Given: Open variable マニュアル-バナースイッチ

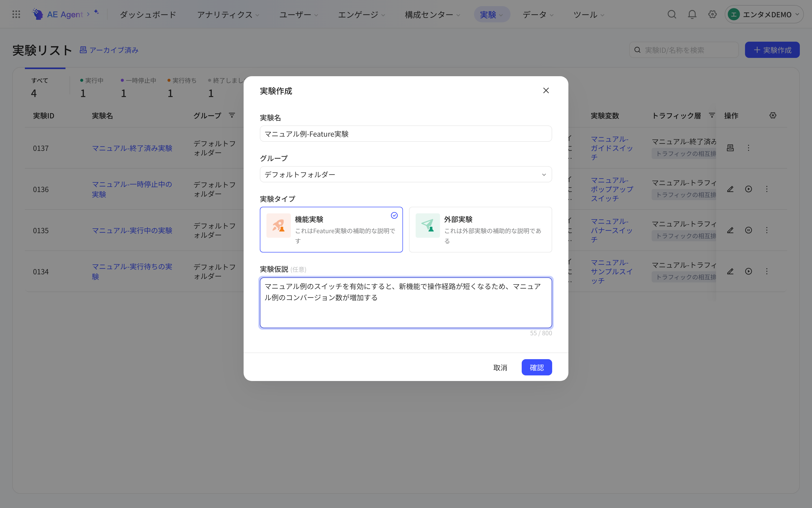Looking at the screenshot, I should [612, 230].
